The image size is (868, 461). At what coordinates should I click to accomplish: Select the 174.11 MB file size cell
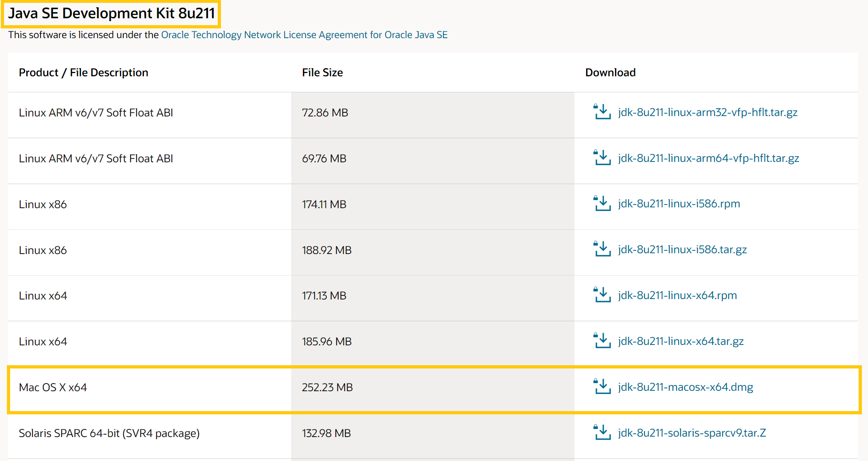click(433, 207)
